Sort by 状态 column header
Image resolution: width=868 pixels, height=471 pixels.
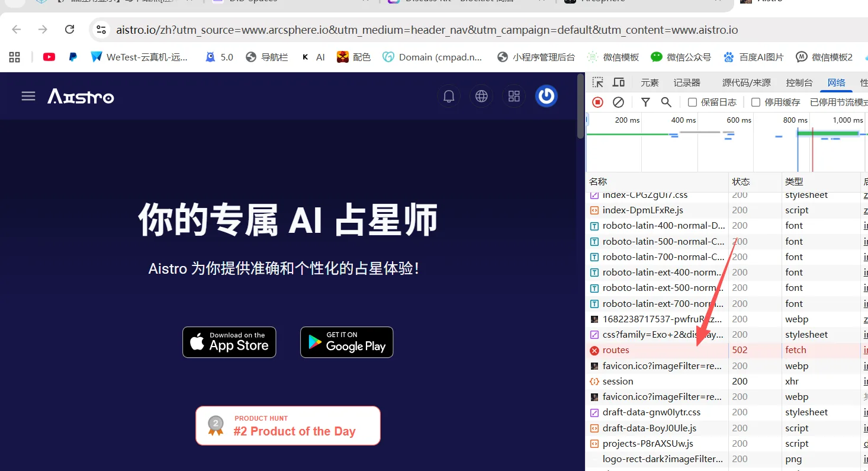tap(755, 181)
